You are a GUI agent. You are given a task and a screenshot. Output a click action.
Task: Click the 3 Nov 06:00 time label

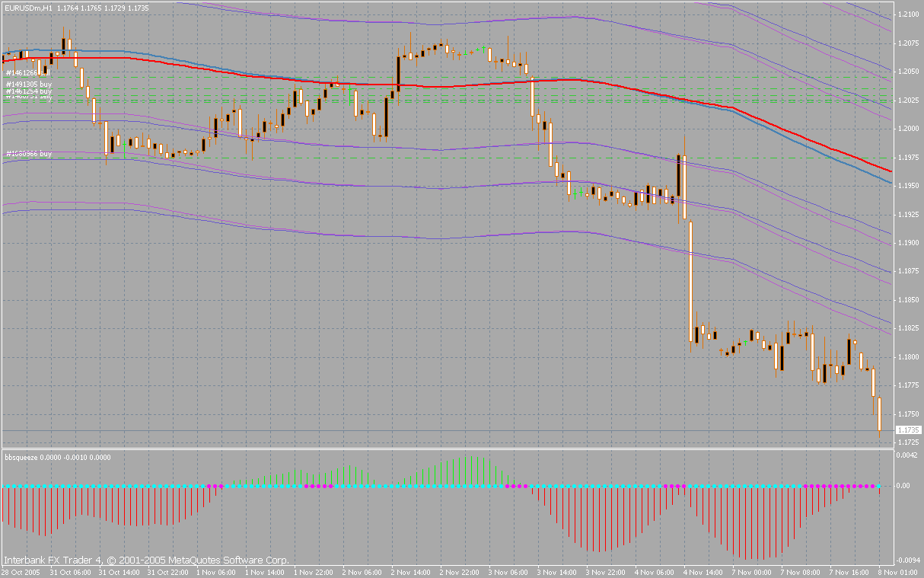(509, 572)
